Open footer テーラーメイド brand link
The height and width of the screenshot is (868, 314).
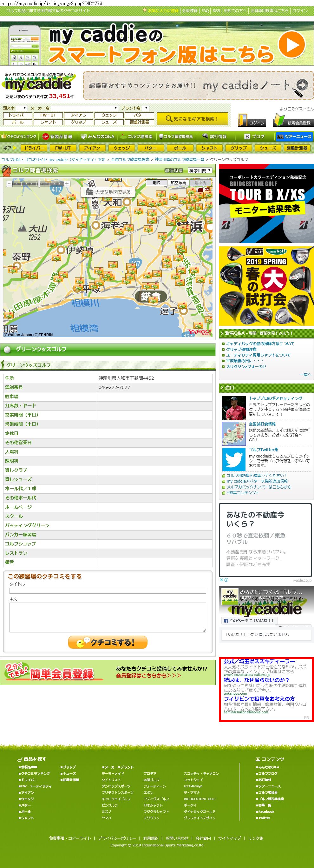[x=113, y=773]
